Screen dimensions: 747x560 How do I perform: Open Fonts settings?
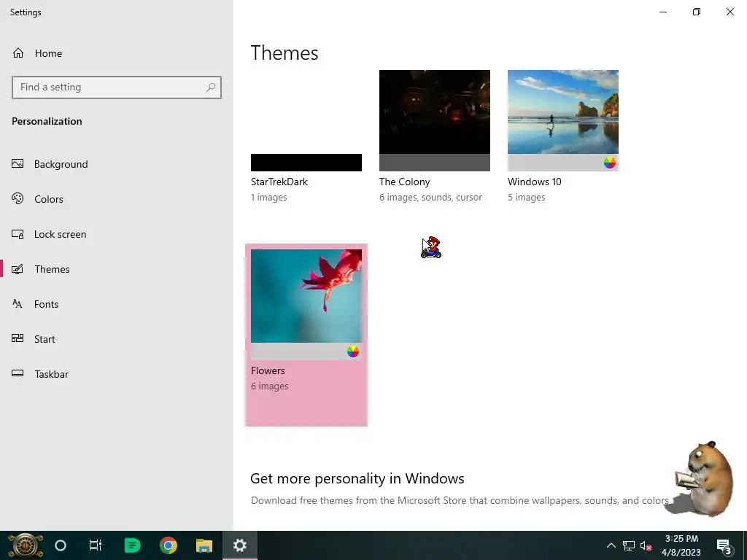pyautogui.click(x=117, y=304)
